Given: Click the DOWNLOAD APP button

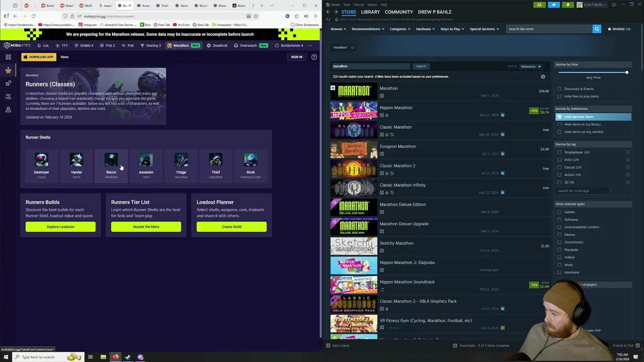Looking at the screenshot, I should pos(39,57).
